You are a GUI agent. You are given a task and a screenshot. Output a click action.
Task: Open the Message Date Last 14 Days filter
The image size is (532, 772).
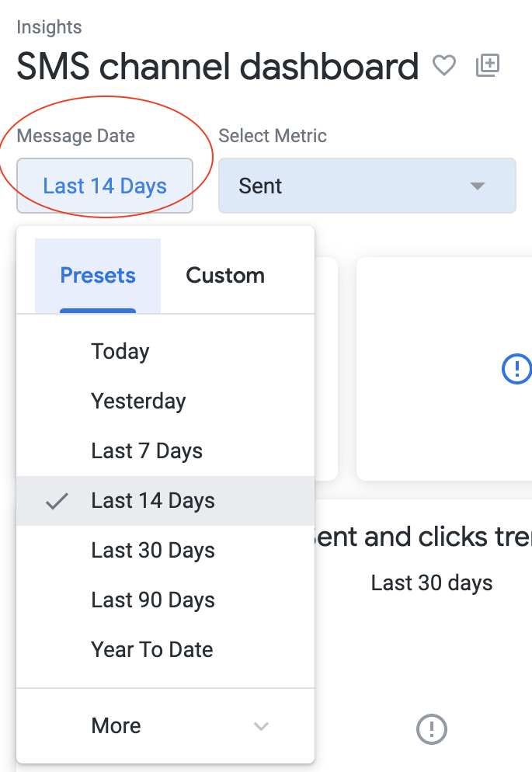105,186
